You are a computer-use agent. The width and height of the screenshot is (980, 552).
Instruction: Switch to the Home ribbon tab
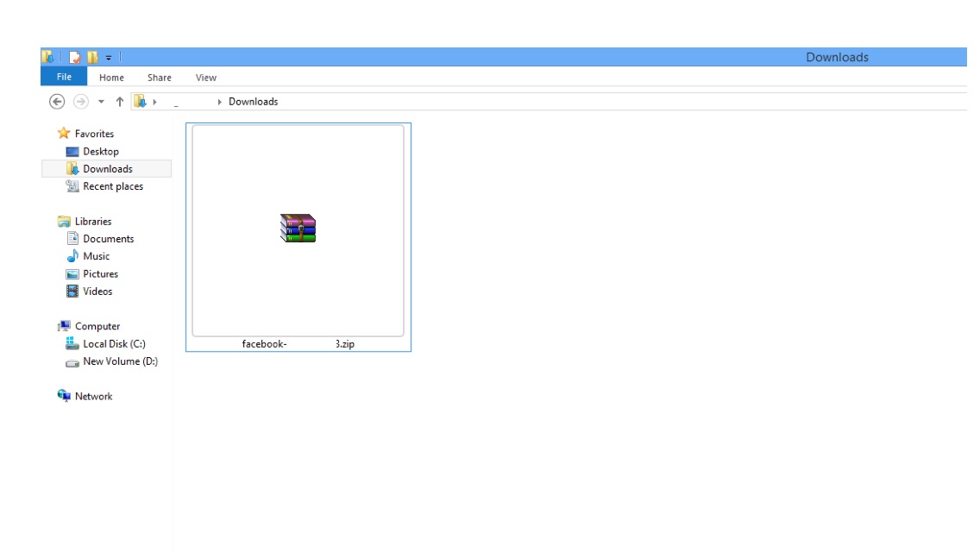coord(111,78)
